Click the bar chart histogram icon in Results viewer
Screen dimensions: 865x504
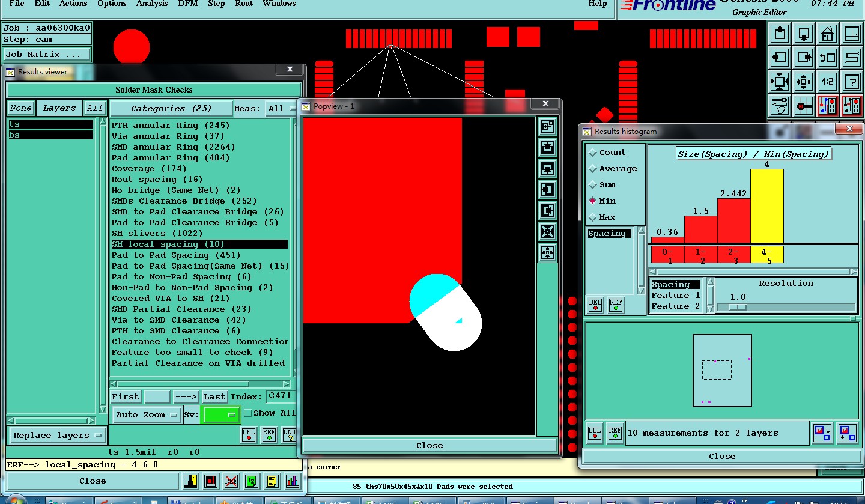(292, 481)
